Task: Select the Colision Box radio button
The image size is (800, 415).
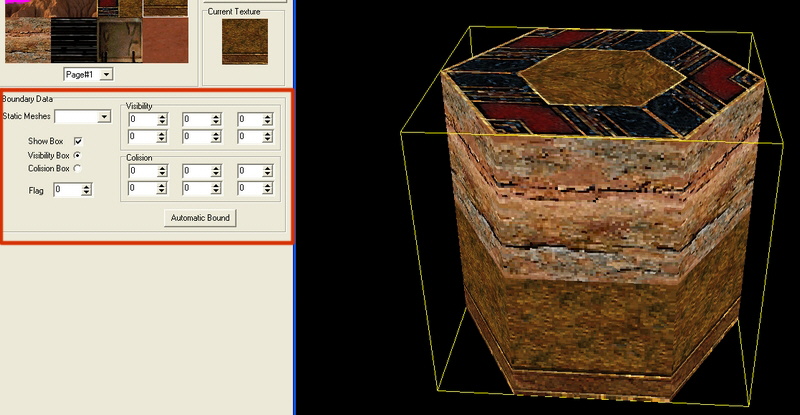Action: (78, 168)
